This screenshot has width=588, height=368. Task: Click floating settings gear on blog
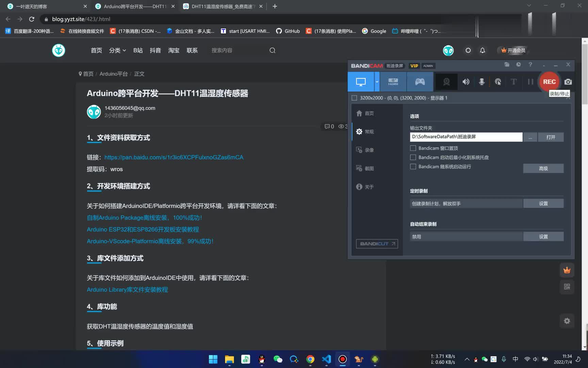click(567, 321)
